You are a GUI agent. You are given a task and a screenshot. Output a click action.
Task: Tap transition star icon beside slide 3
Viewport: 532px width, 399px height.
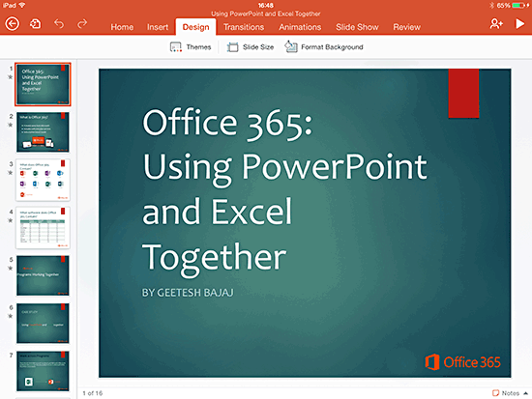tap(11, 173)
